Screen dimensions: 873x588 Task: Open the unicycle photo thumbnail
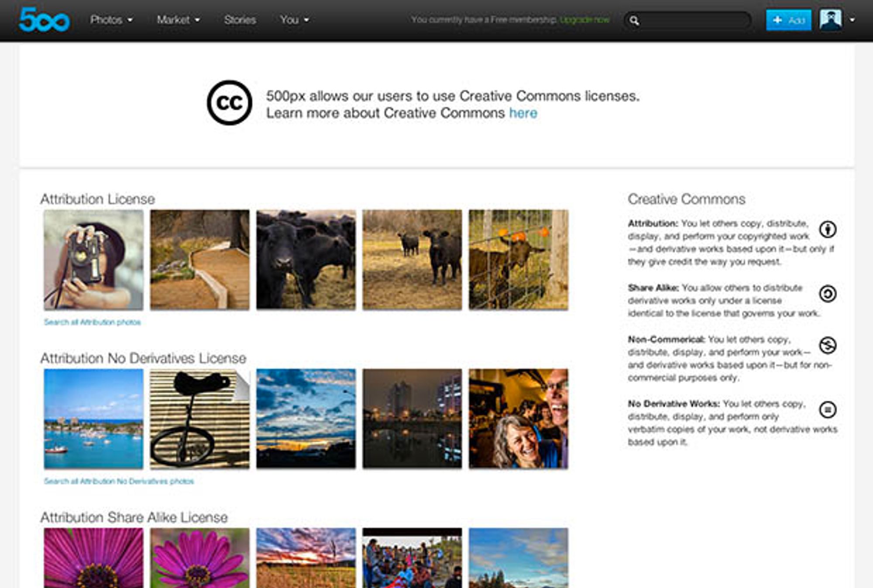[x=200, y=419]
